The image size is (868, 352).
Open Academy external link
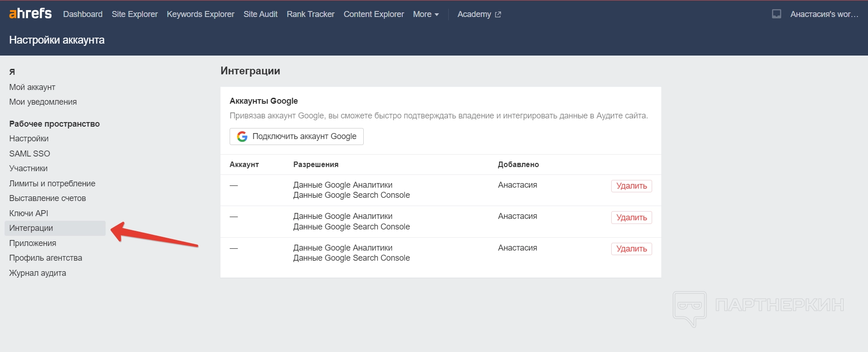[479, 14]
